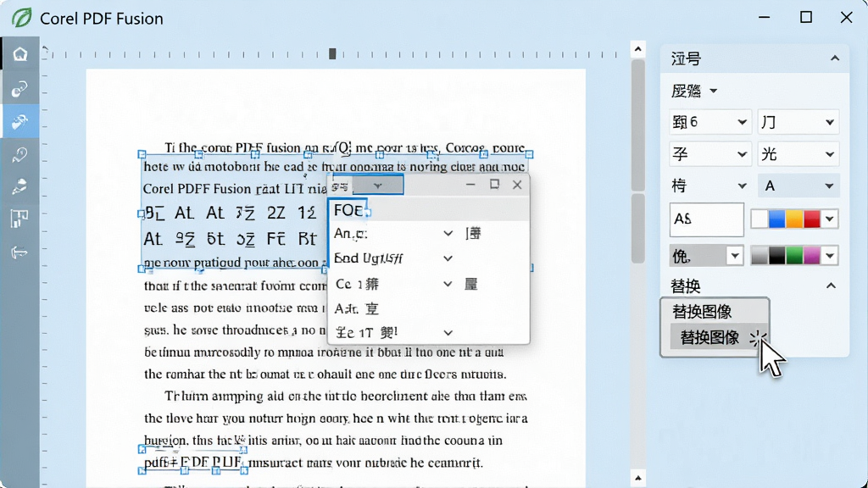Expand the top color row dropdown arrow
This screenshot has width=868, height=488.
click(829, 219)
